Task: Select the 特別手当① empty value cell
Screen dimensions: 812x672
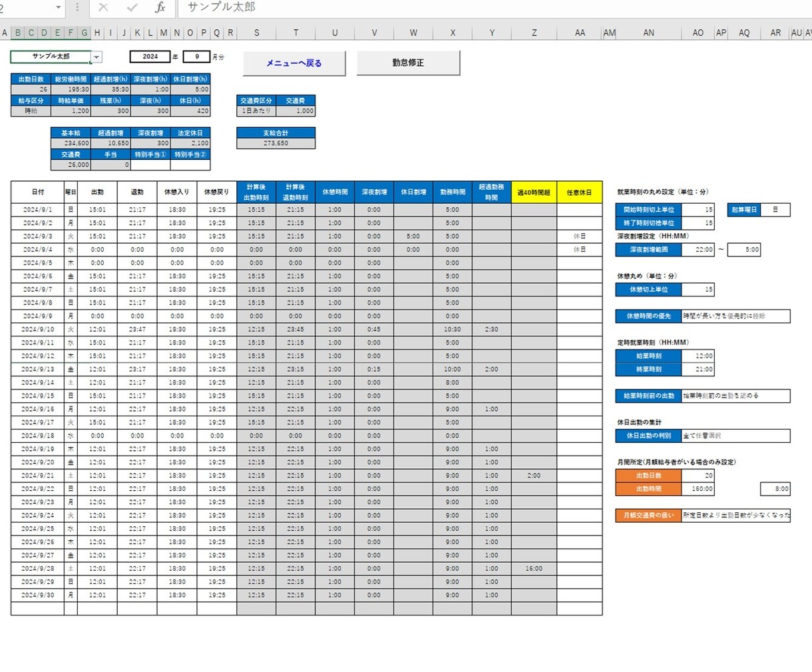Action: click(x=150, y=165)
